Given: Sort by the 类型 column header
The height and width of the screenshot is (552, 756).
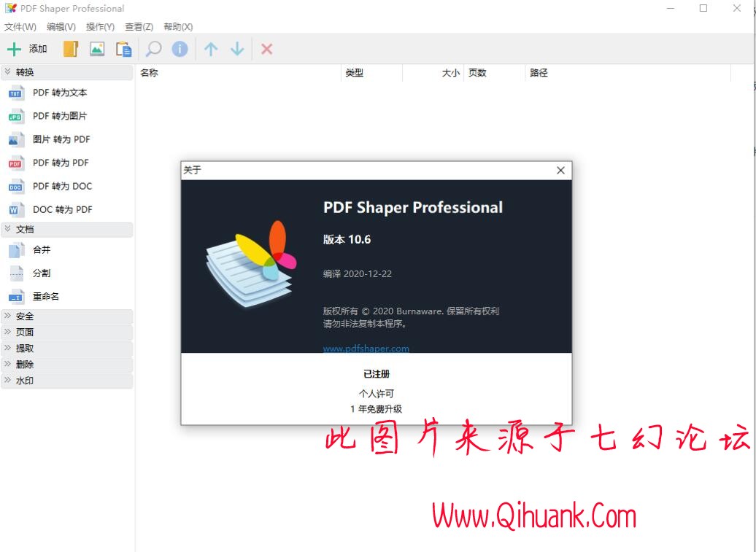Looking at the screenshot, I should pyautogui.click(x=371, y=73).
